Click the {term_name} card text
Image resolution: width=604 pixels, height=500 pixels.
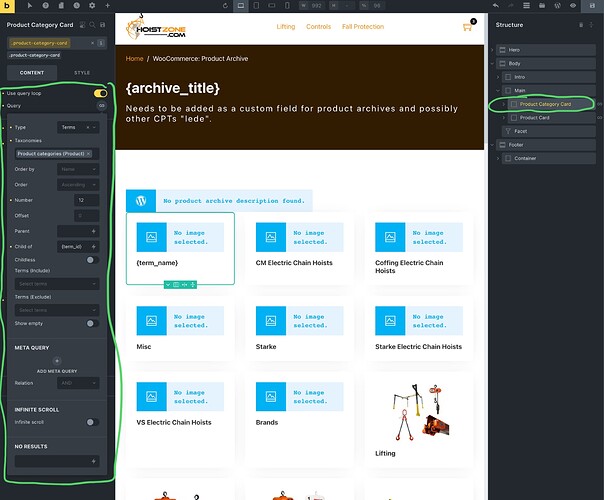coord(157,263)
